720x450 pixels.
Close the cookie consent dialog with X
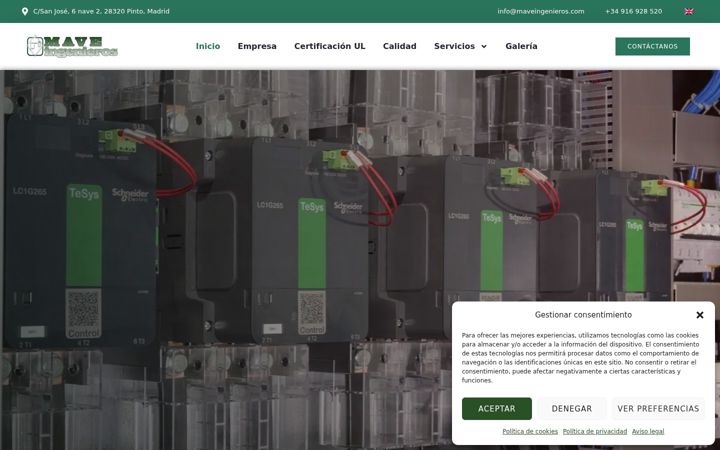pos(699,315)
